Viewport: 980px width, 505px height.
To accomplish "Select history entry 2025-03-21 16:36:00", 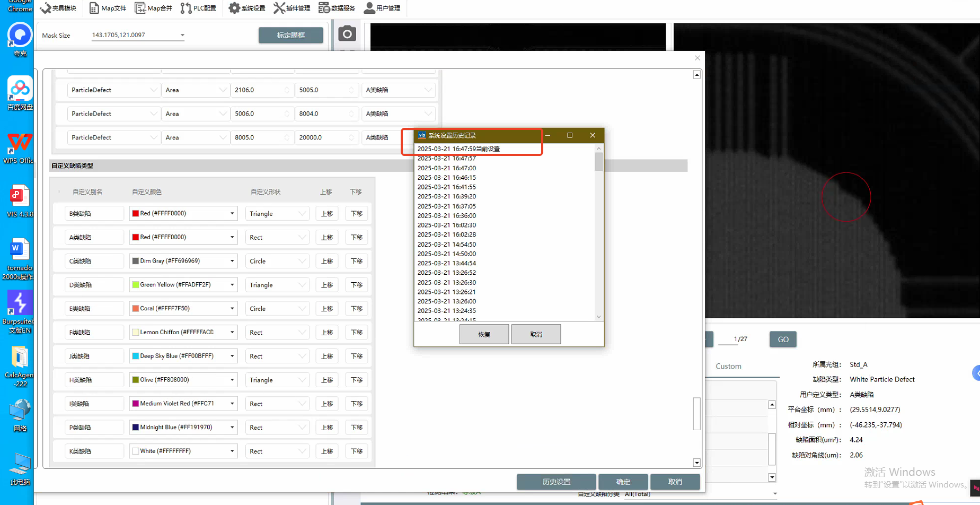I will tap(446, 215).
